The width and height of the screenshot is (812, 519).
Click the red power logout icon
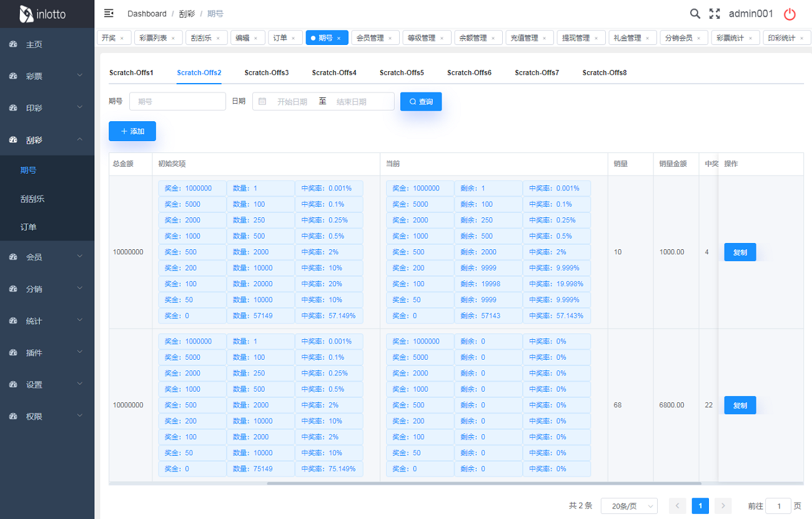(x=790, y=14)
